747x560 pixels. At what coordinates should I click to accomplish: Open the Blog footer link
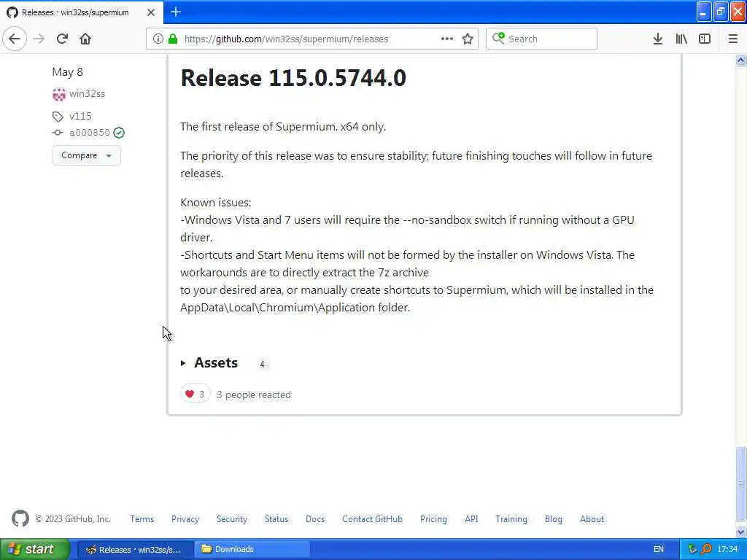(x=554, y=519)
